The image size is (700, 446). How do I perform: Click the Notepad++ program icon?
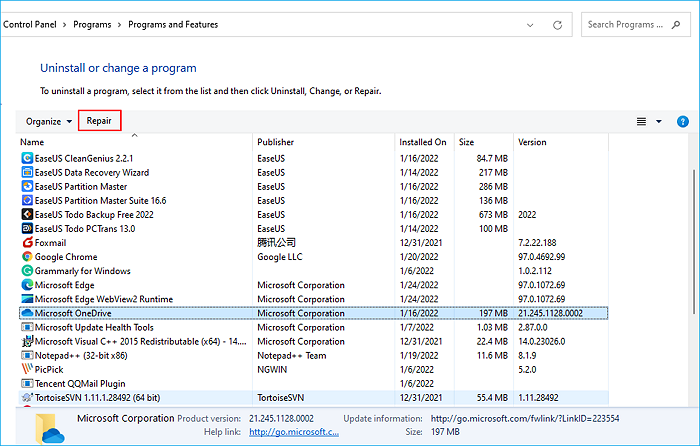[27, 355]
